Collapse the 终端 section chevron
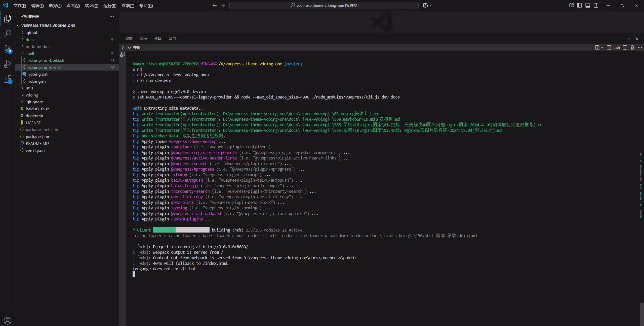The width and height of the screenshot is (644, 326). (129, 48)
